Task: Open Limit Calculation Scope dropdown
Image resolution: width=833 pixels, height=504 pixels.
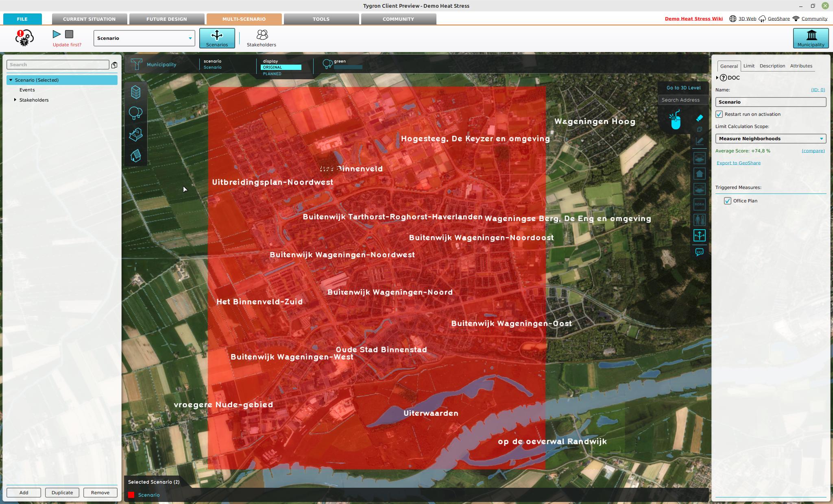Action: click(x=770, y=139)
